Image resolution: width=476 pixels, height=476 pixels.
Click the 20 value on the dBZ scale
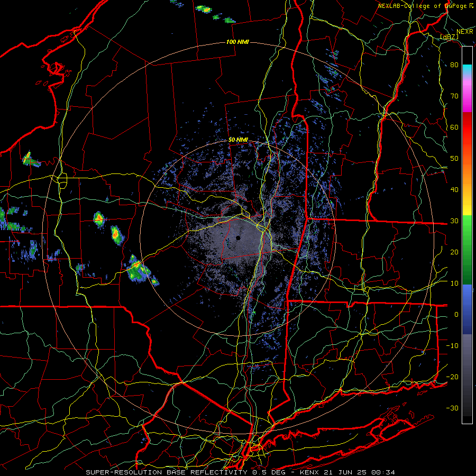(x=454, y=252)
